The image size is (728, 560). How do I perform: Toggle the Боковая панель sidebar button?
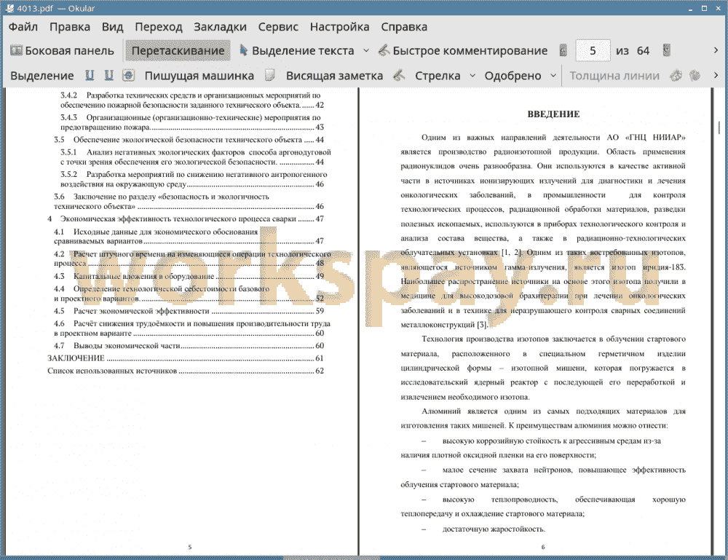[x=62, y=51]
